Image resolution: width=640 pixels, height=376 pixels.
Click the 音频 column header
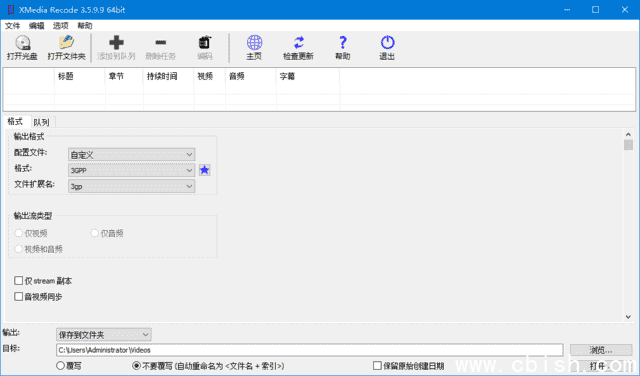click(x=251, y=76)
